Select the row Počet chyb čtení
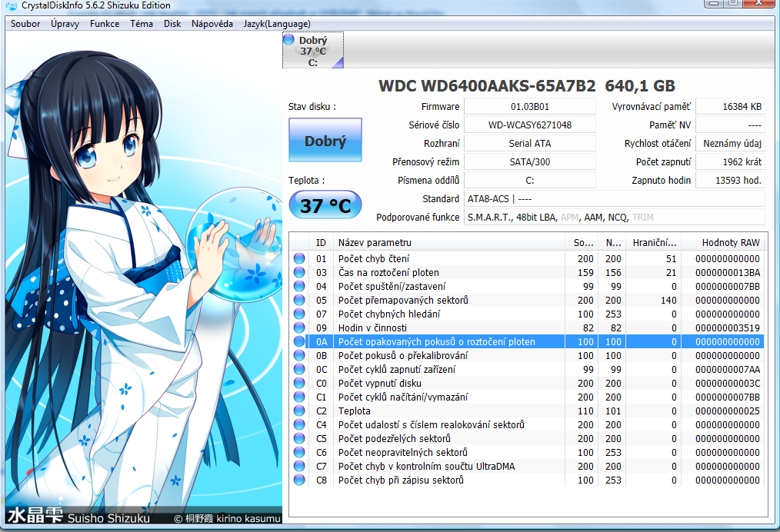Viewport: 780px width, 532px height. [x=527, y=258]
